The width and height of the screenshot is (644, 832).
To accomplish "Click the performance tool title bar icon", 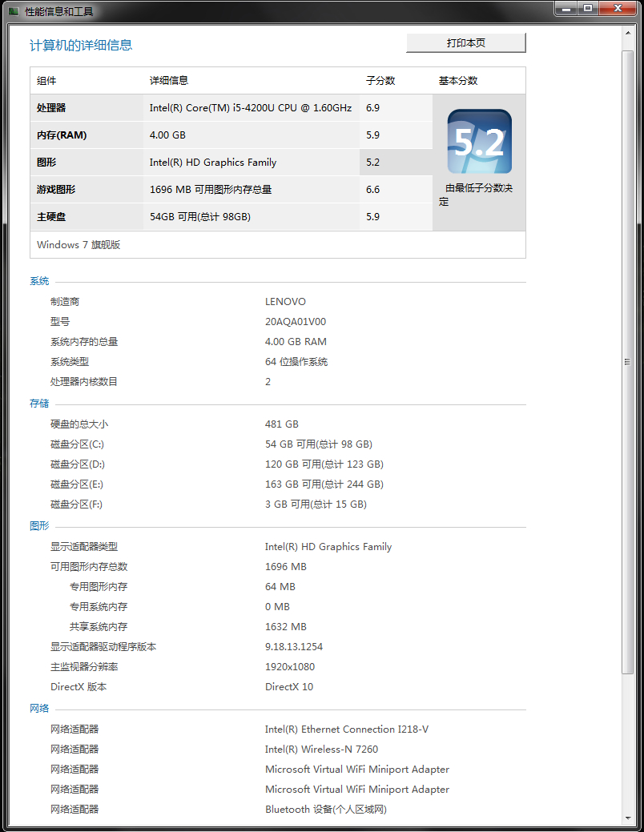I will (x=14, y=11).
